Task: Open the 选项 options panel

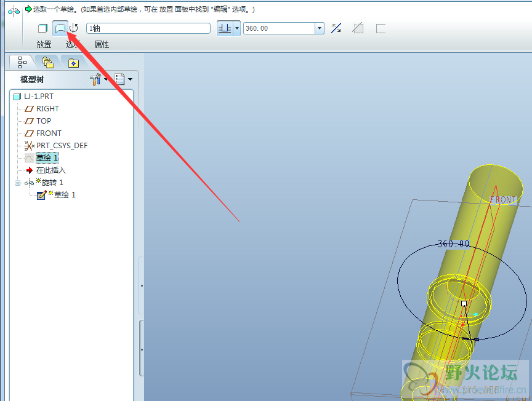Action: pyautogui.click(x=73, y=44)
